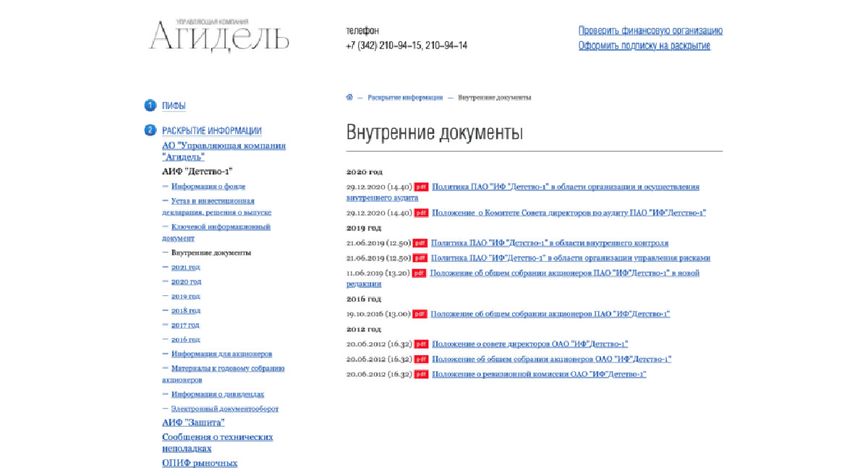Viewport: 868px width, 468px height.
Task: Open Политика организации управления рисками document
Action: tap(571, 258)
